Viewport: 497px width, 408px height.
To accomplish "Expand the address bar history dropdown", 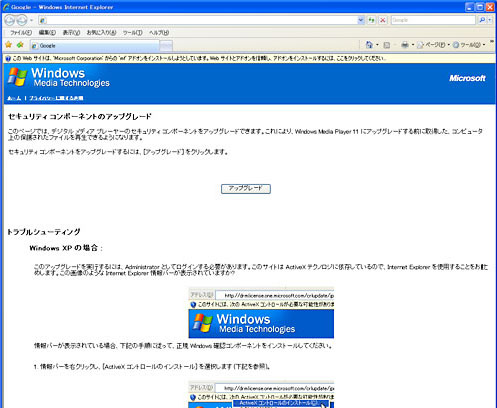I will pos(361,20).
